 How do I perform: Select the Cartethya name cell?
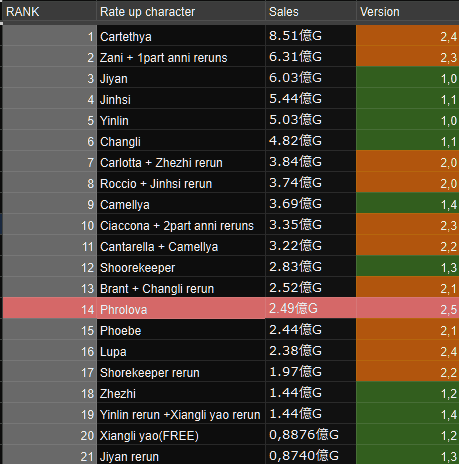pos(181,36)
